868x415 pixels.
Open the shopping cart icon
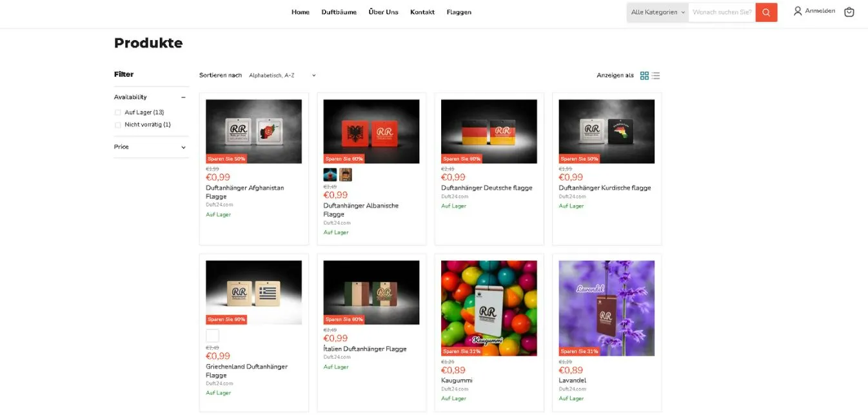point(849,12)
